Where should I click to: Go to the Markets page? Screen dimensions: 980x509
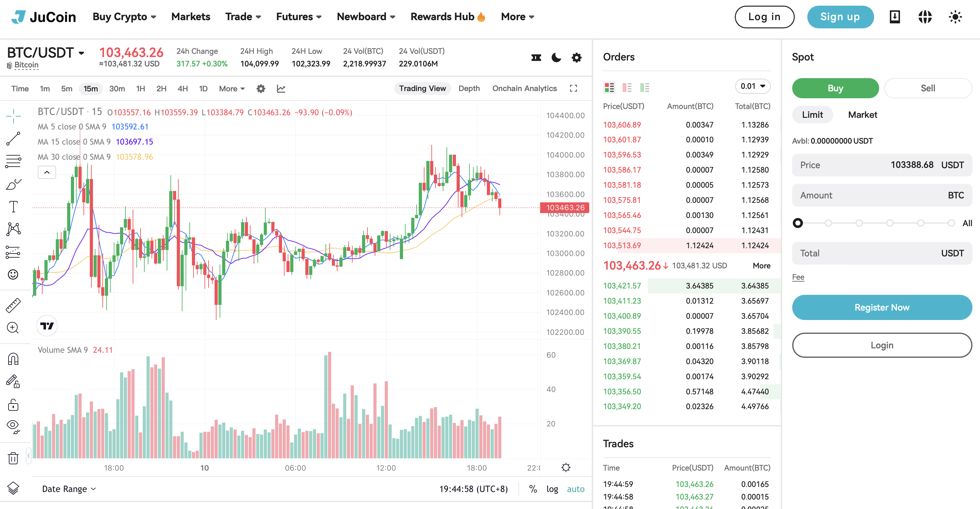(x=191, y=17)
